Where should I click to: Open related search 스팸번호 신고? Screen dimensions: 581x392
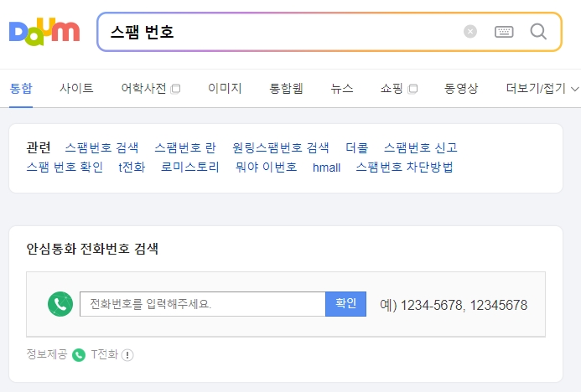coord(421,147)
